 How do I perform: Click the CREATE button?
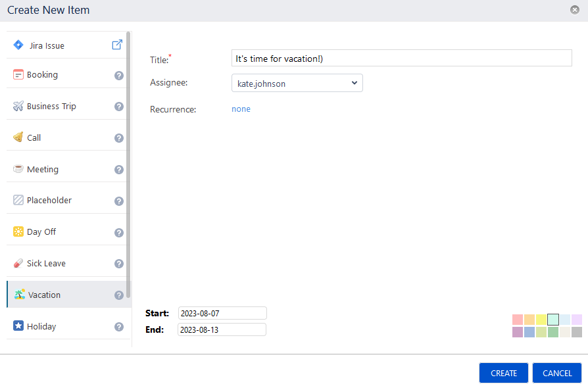pos(503,373)
